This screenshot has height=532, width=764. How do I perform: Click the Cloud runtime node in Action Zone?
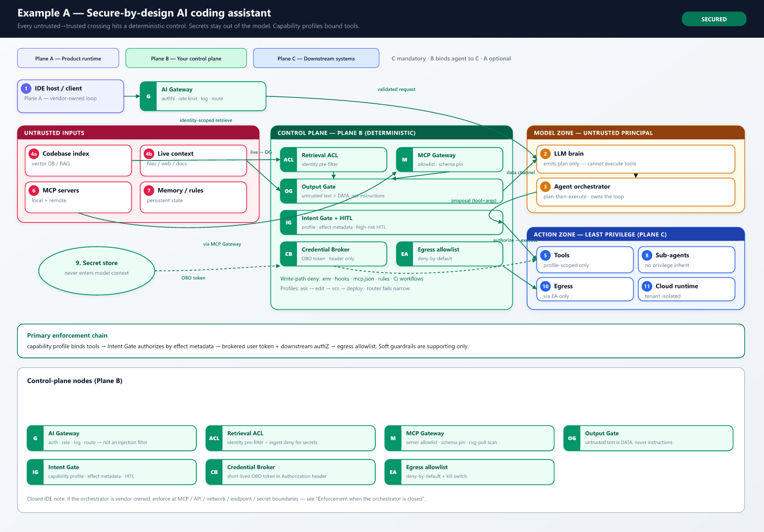tap(686, 289)
